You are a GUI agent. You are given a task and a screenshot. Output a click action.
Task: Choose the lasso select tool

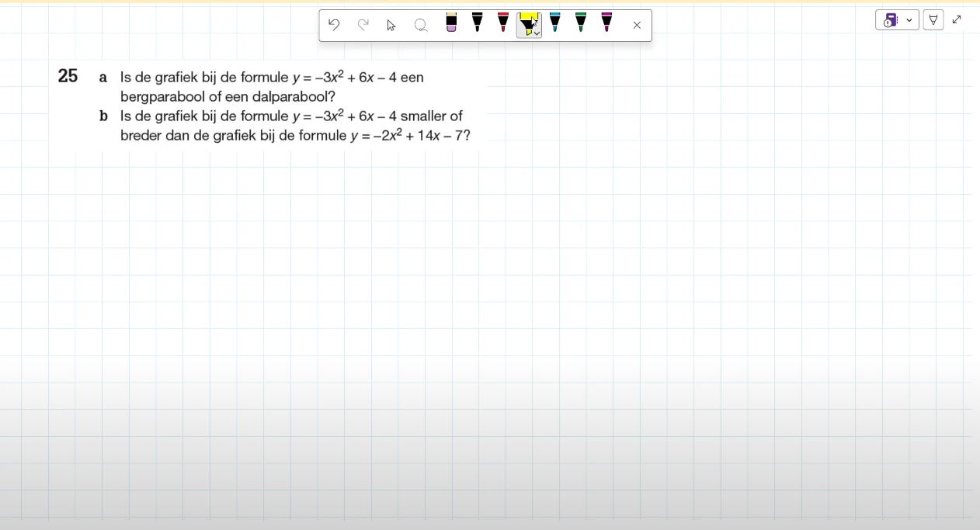tap(421, 25)
